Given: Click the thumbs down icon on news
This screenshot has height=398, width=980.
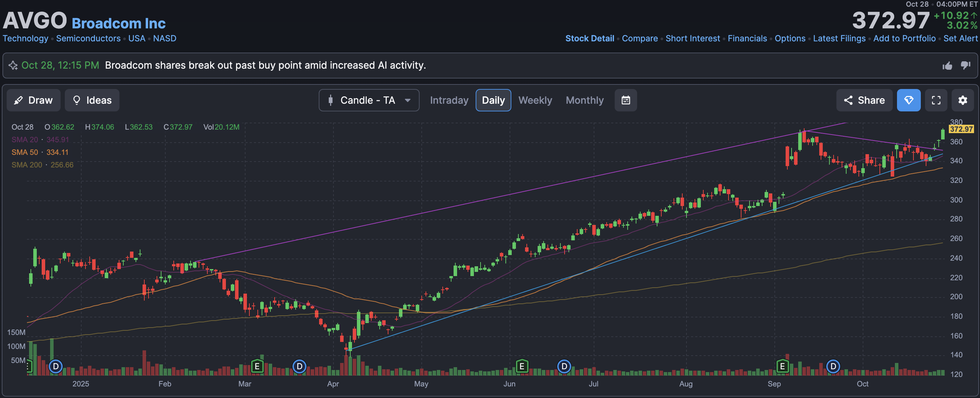Looking at the screenshot, I should tap(965, 66).
